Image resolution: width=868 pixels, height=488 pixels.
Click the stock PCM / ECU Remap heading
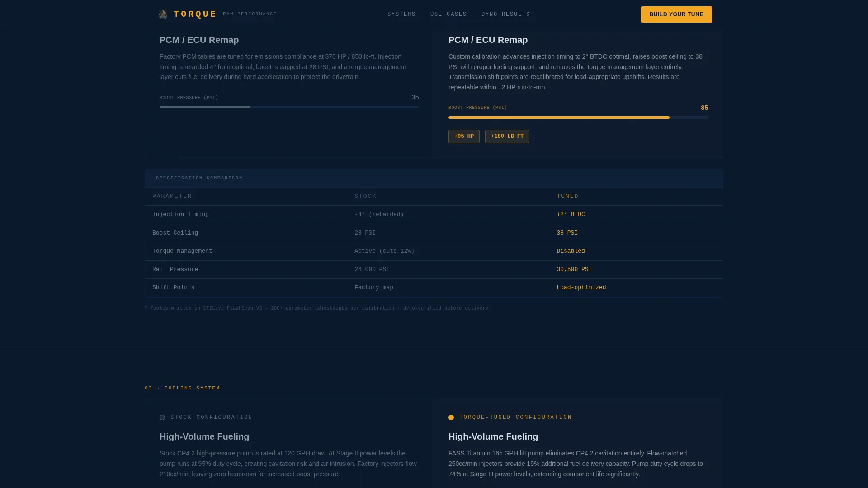[x=199, y=40]
